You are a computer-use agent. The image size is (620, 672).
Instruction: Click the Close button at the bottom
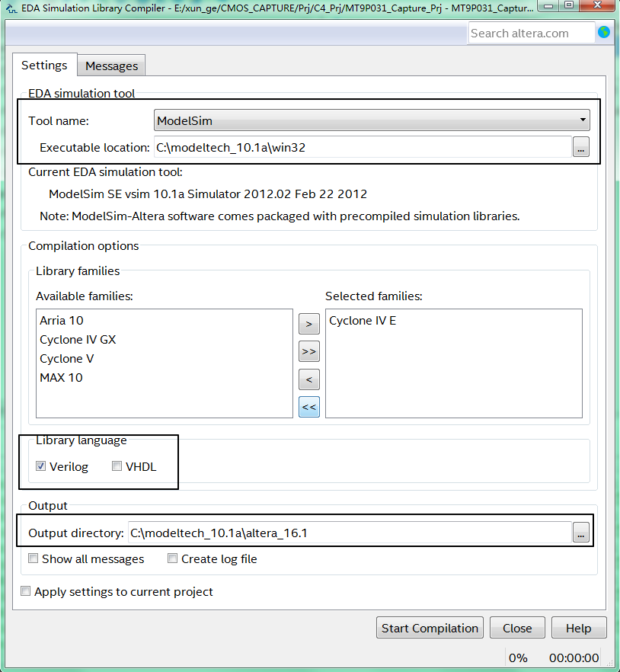[x=517, y=628]
